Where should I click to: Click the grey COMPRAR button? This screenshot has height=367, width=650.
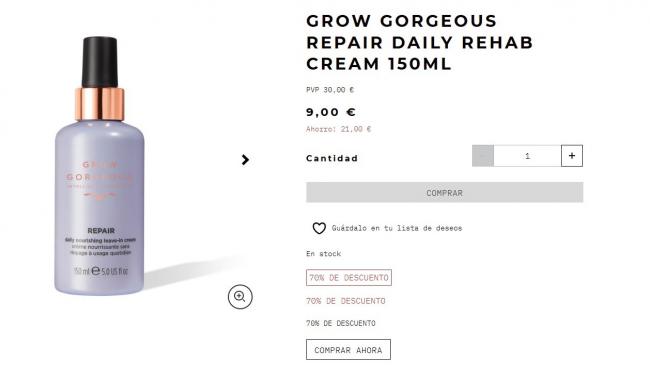point(444,192)
